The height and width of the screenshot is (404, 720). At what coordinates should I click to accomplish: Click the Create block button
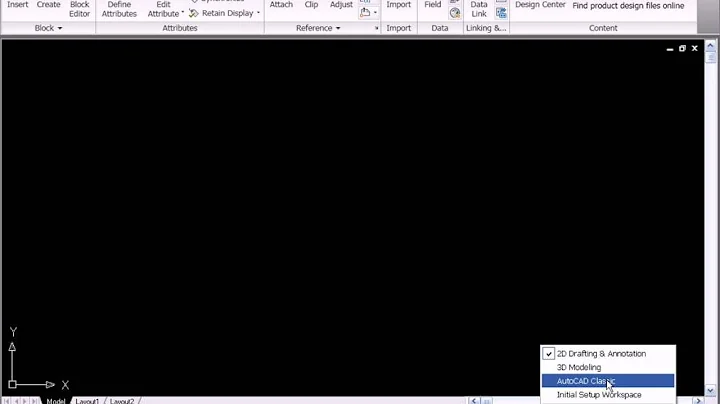point(48,5)
